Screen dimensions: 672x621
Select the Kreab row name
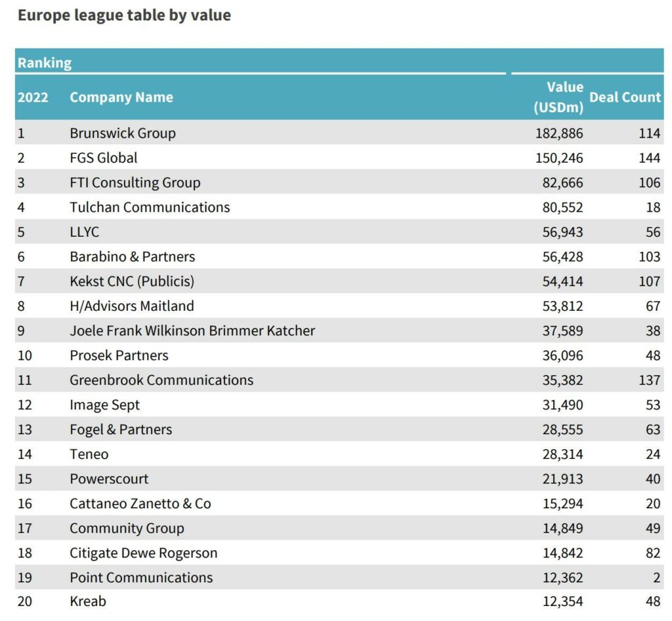point(88,602)
